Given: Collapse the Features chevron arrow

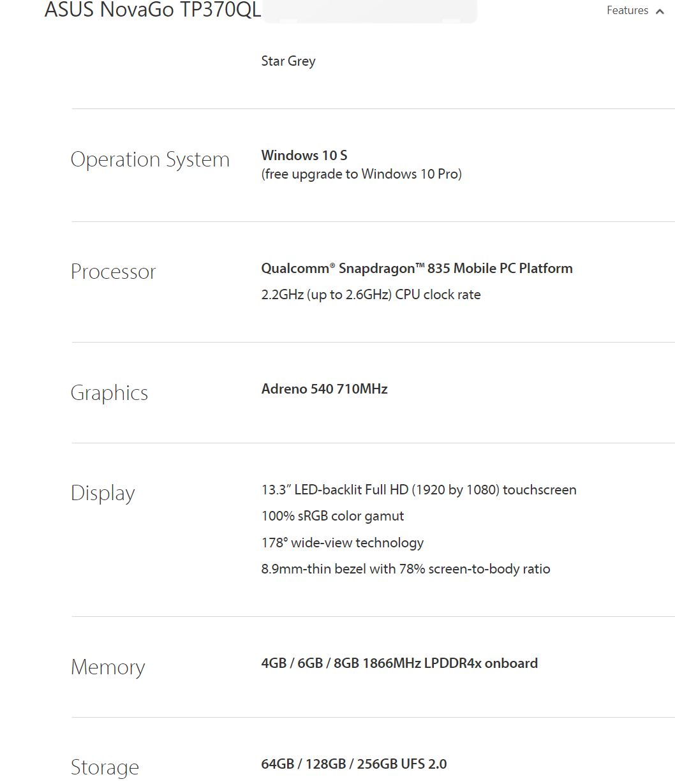Looking at the screenshot, I should [x=660, y=11].
